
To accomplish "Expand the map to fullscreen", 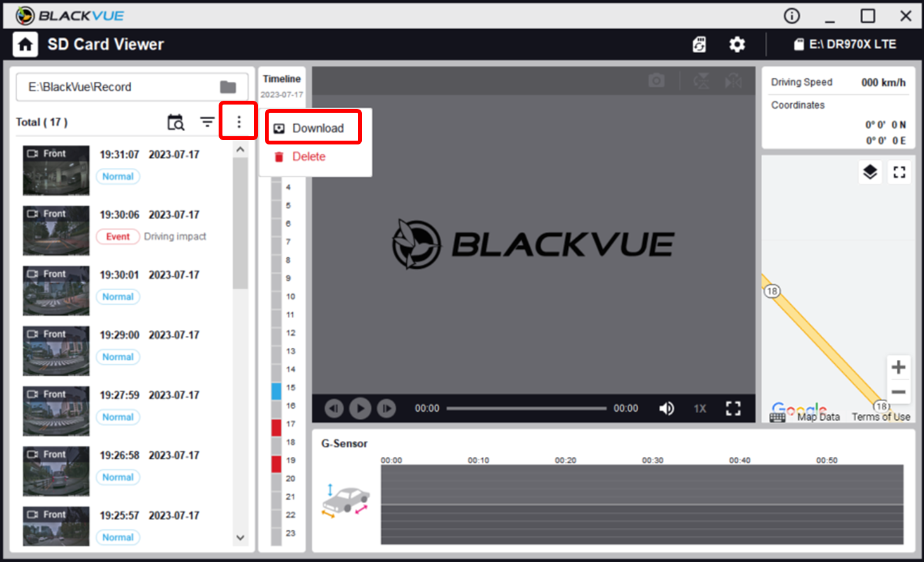I will point(899,172).
